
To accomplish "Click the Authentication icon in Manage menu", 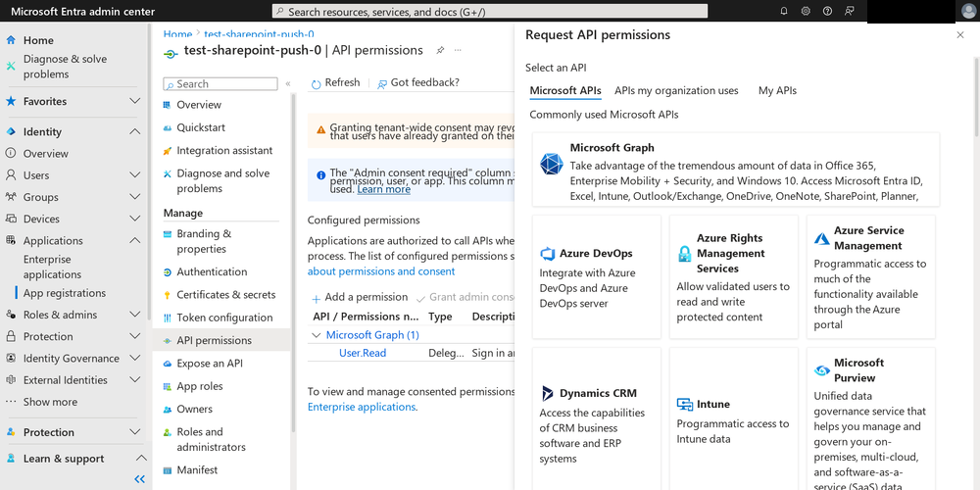I will point(167,271).
